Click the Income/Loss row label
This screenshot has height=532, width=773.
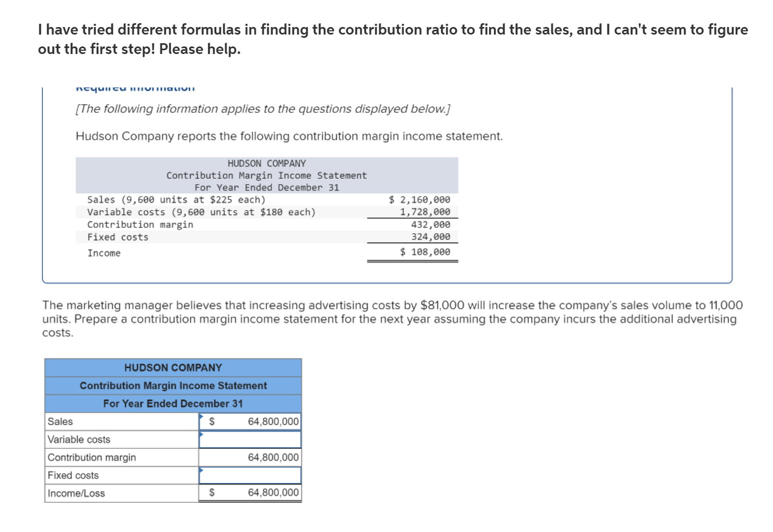point(76,493)
